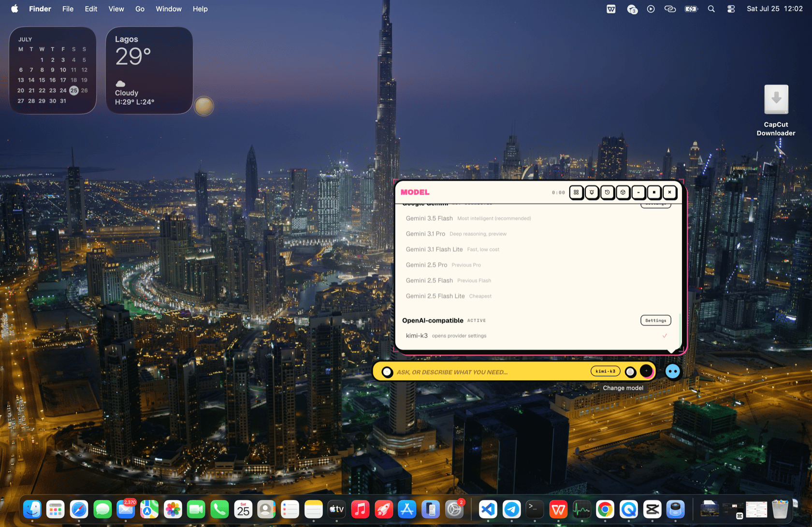Open the File menu

click(68, 9)
